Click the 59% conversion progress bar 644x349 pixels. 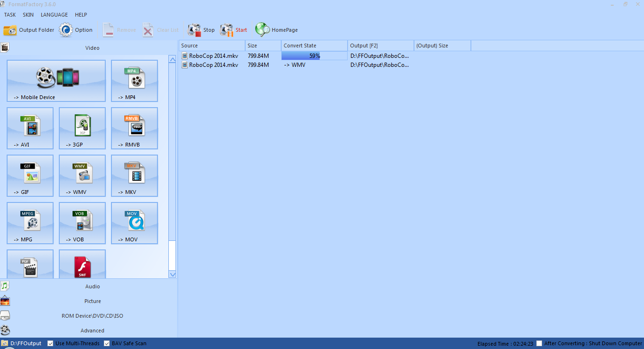(x=314, y=56)
